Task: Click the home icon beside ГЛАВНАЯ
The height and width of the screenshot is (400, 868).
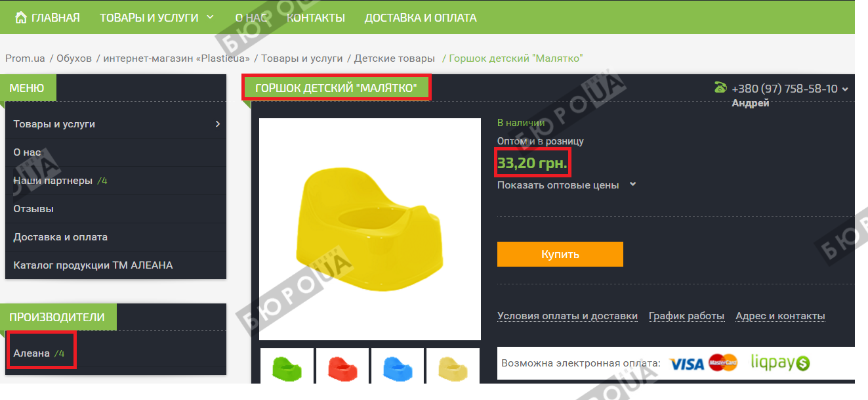Action: point(21,18)
